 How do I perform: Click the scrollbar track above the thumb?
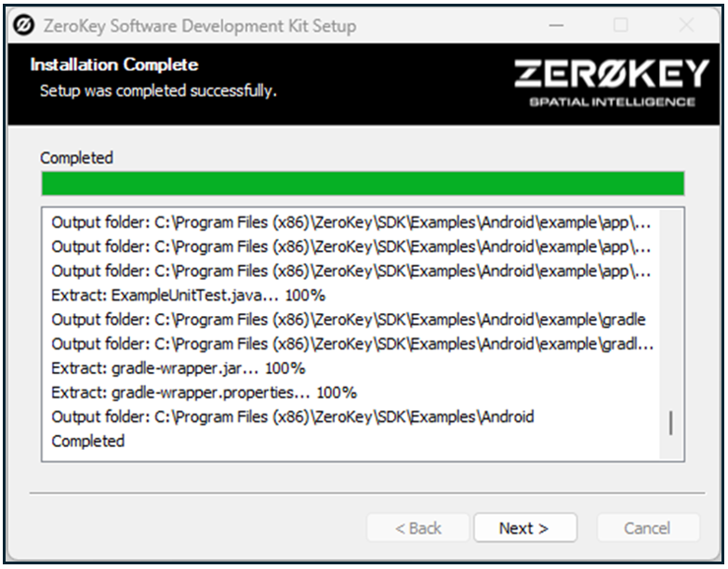(x=670, y=307)
